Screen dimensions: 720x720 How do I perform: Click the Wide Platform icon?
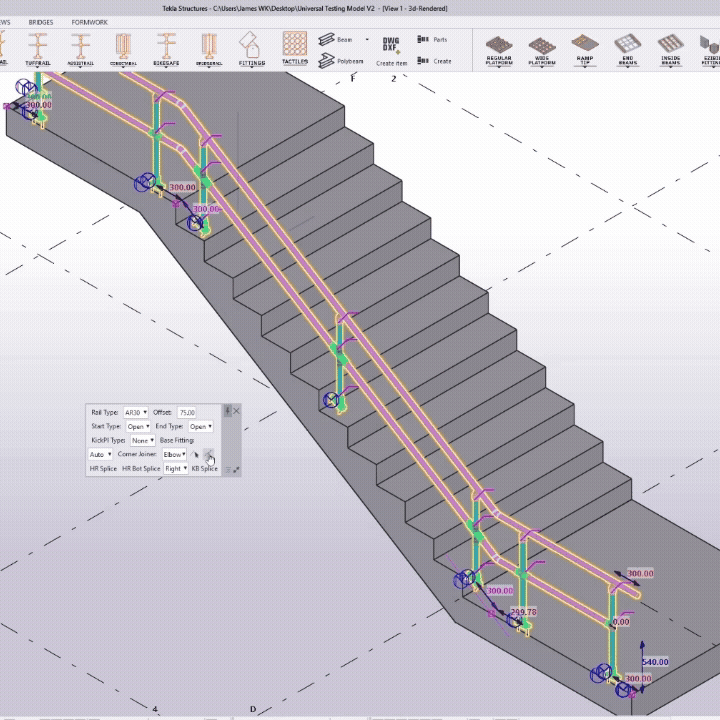click(541, 47)
